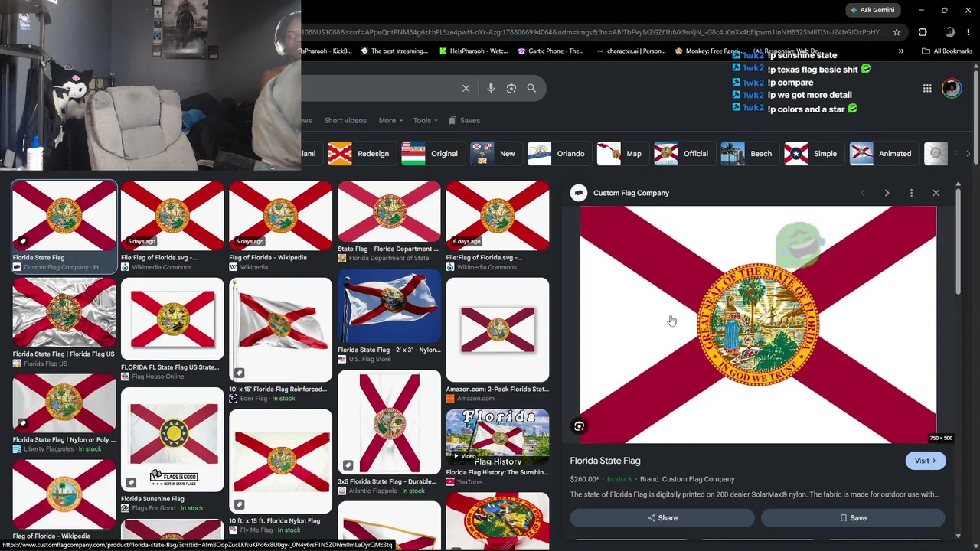Share the Florida State Flag image
The image size is (980, 551).
coord(663,518)
